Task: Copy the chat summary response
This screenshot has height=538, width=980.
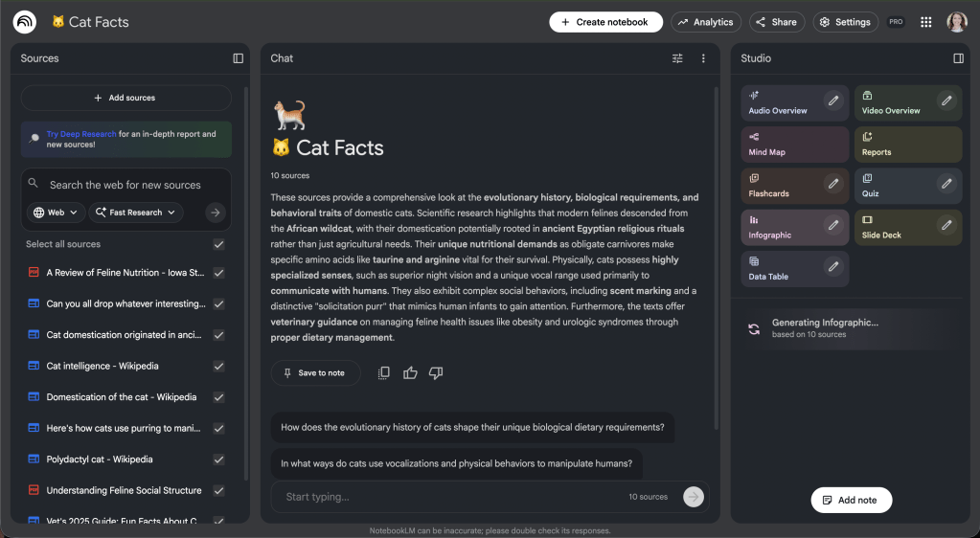Action: (384, 372)
